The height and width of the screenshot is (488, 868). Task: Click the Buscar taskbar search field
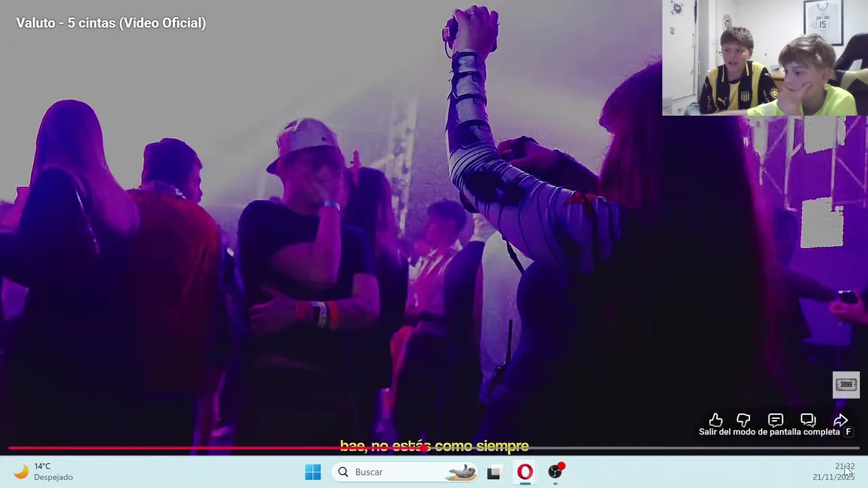(406, 472)
